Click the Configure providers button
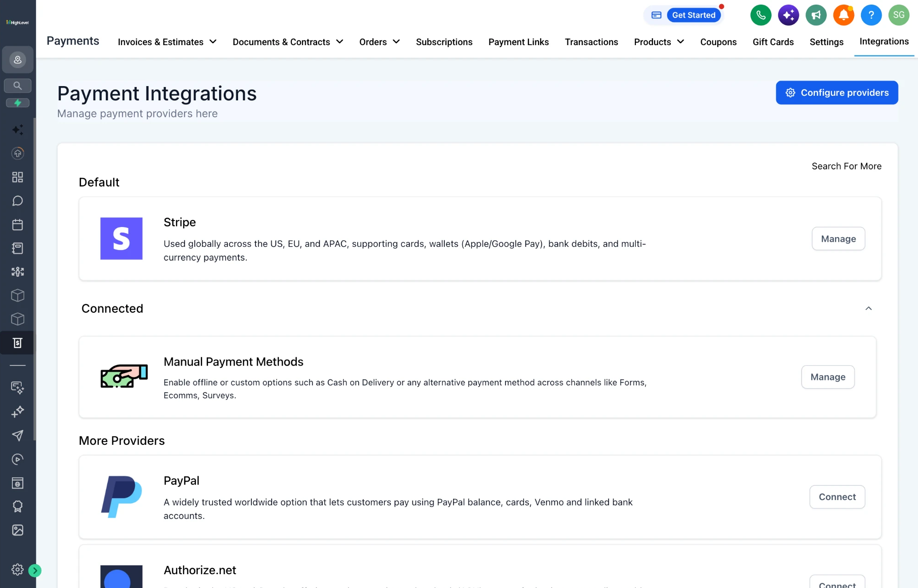This screenshot has width=918, height=588. click(x=837, y=93)
